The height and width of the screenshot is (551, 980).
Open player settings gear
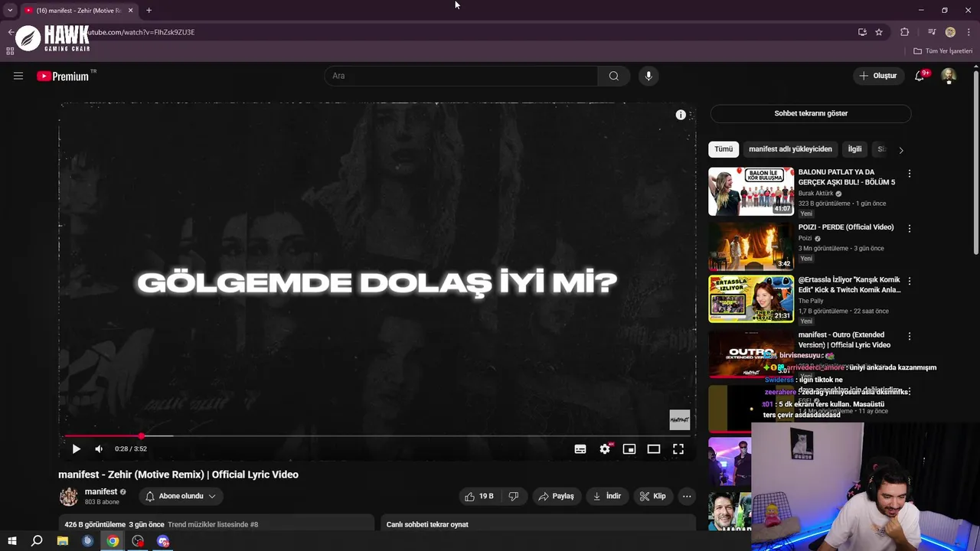[x=605, y=449]
